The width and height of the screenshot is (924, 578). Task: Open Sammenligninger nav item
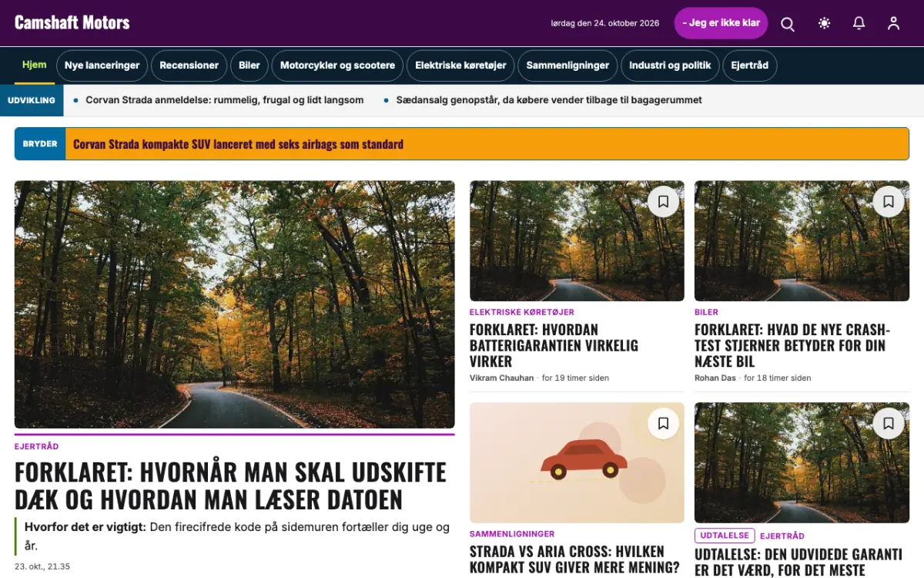[x=567, y=66]
